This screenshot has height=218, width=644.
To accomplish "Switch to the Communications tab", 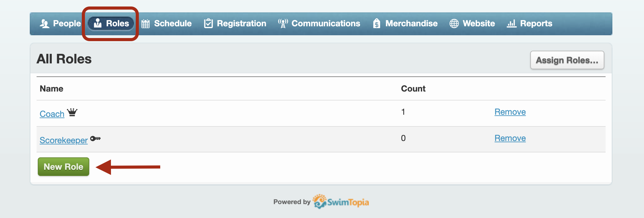I will [319, 24].
